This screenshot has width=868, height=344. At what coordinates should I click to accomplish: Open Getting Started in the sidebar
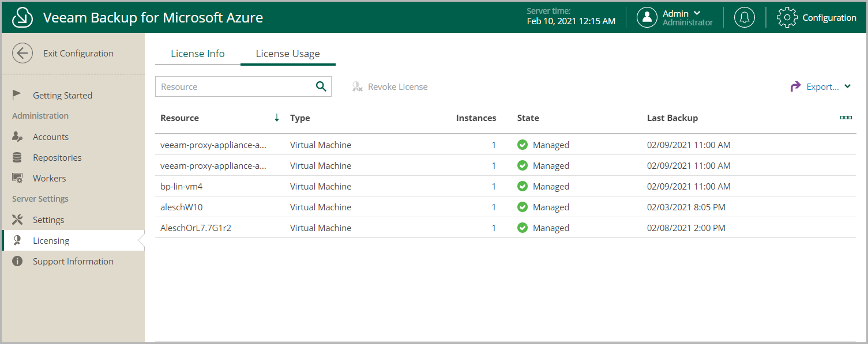pos(62,95)
